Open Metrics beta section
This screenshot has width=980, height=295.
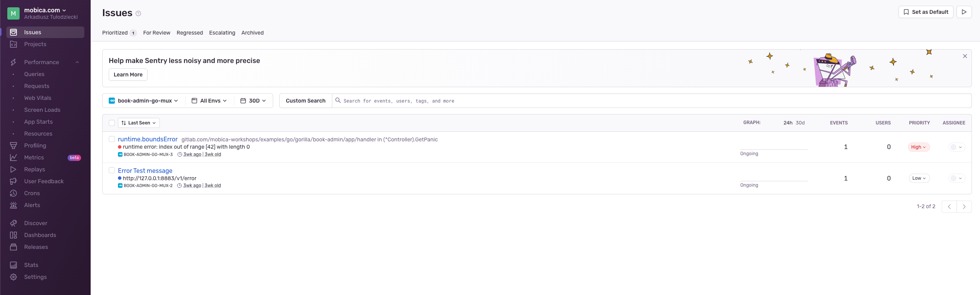click(45, 157)
